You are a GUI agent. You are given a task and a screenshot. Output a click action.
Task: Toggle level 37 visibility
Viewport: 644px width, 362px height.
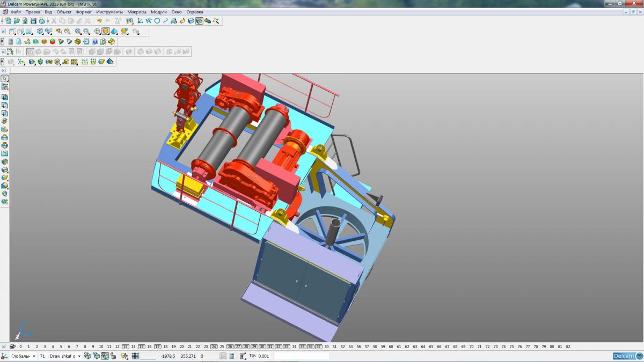(x=318, y=346)
